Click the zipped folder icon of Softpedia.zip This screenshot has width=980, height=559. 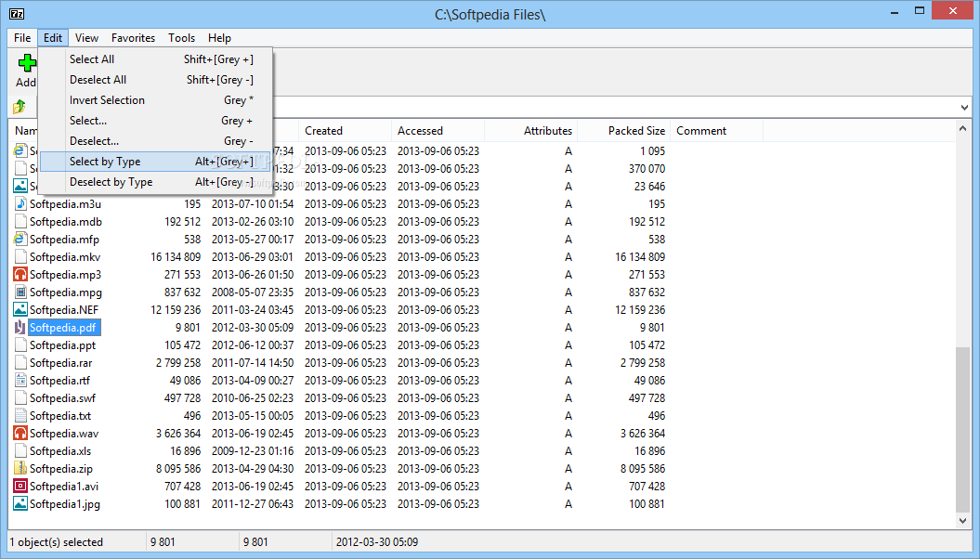click(20, 468)
